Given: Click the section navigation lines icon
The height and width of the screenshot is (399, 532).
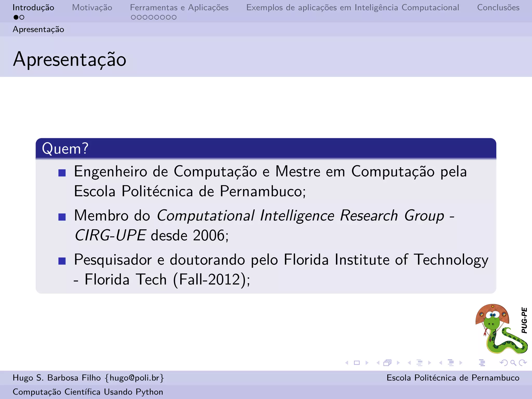Looking at the screenshot, I should click(451, 363).
